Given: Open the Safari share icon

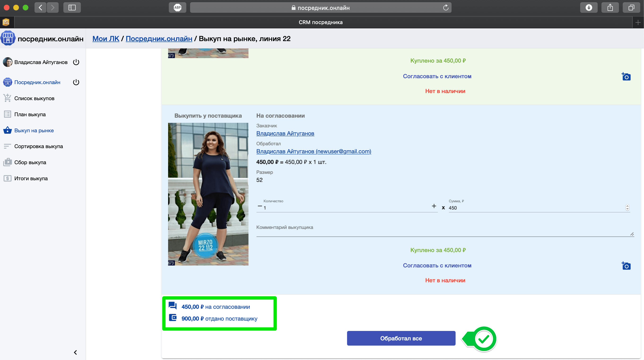Looking at the screenshot, I should 610,8.
